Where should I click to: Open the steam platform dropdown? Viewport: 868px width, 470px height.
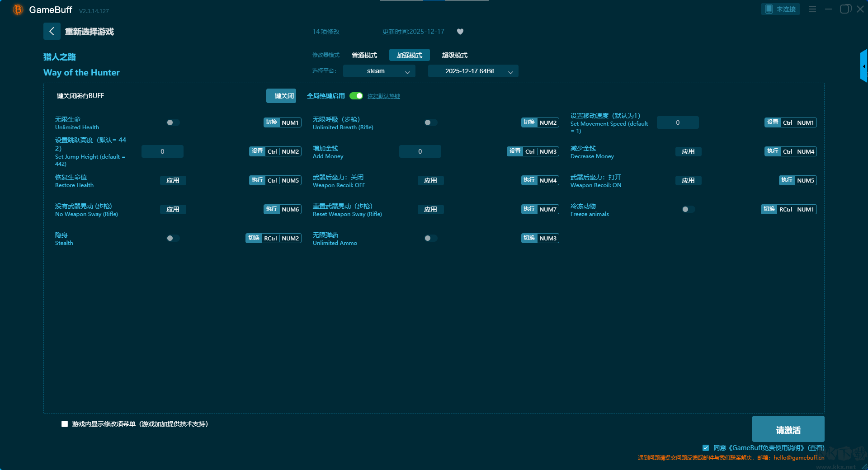(379, 71)
